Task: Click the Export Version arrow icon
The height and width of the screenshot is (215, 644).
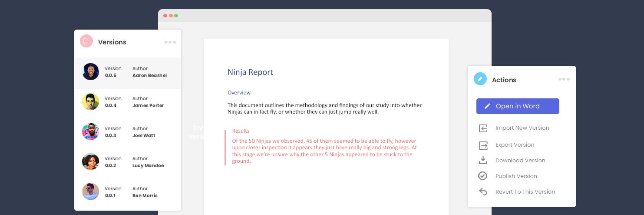Action: click(483, 145)
